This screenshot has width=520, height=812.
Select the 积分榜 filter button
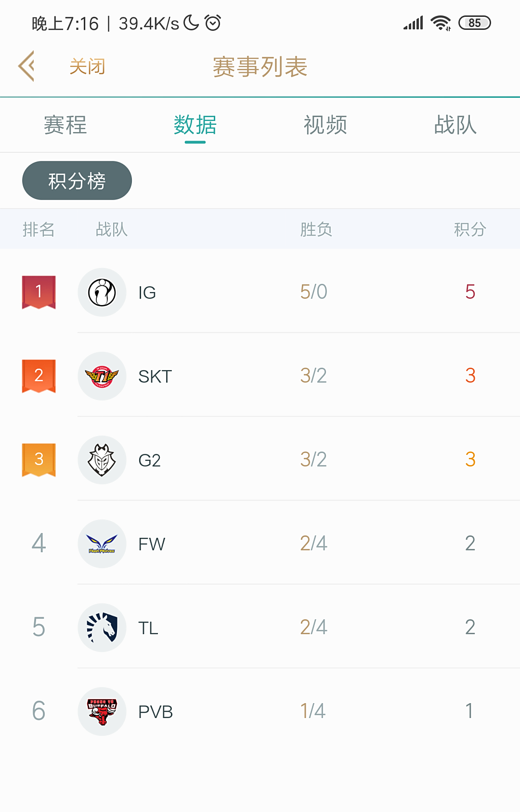(x=77, y=180)
